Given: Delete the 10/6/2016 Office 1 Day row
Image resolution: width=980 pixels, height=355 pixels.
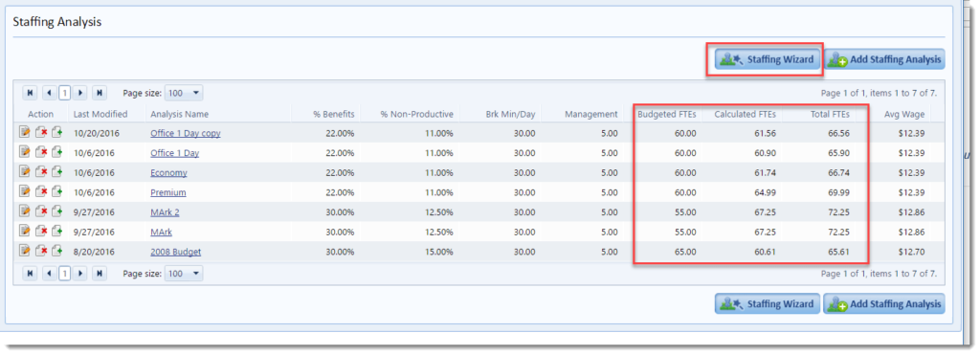Looking at the screenshot, I should coord(41,152).
